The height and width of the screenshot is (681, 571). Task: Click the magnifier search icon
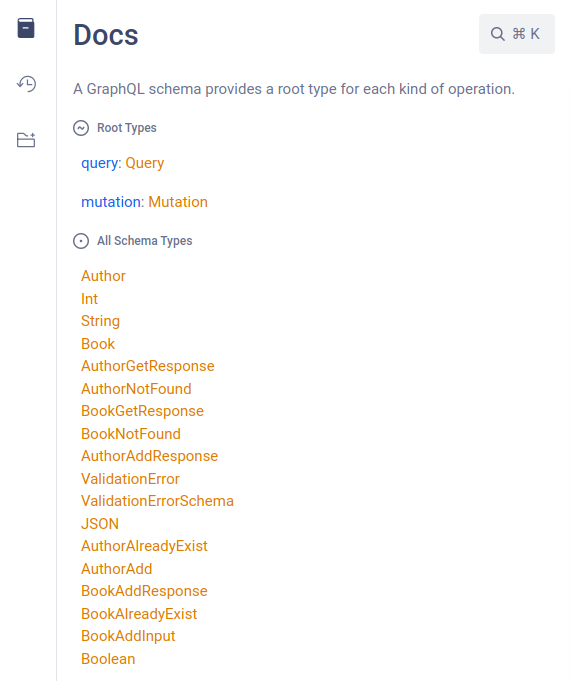coord(498,34)
